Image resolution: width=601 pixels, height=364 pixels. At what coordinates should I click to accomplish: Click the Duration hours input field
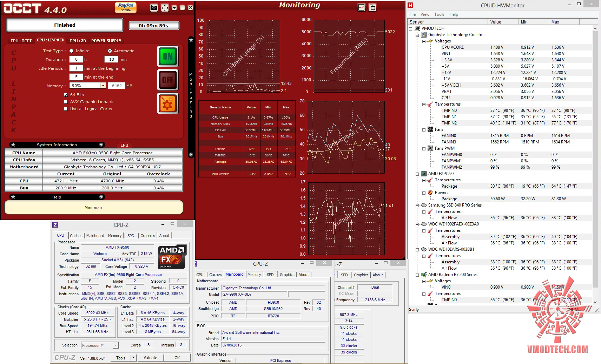tap(76, 60)
